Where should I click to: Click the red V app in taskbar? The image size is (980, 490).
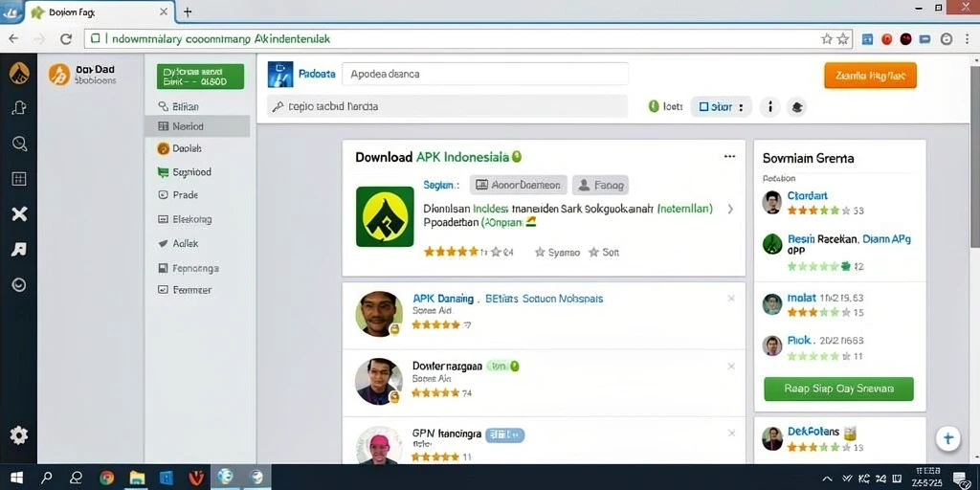(196, 479)
